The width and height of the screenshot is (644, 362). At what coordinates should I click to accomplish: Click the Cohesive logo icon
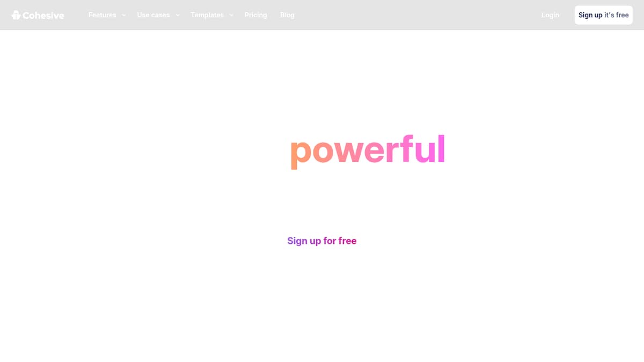pos(16,15)
